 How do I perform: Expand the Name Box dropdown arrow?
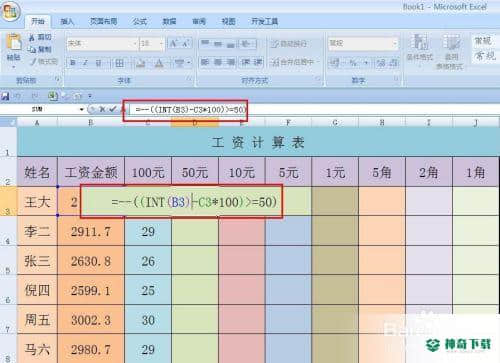[x=81, y=109]
